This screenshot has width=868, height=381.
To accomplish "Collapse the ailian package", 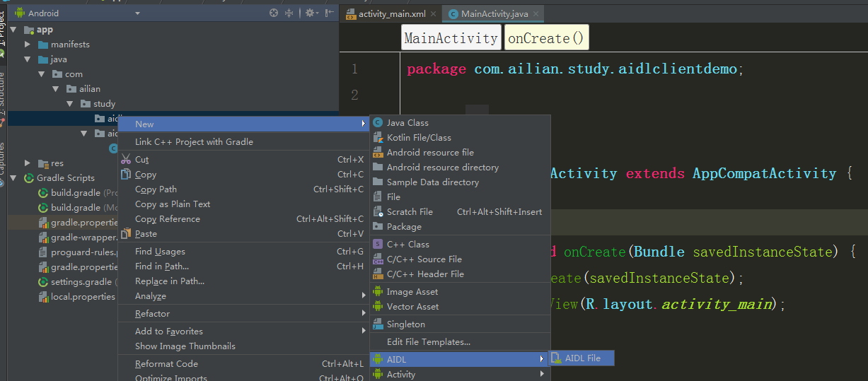I will coord(56,89).
